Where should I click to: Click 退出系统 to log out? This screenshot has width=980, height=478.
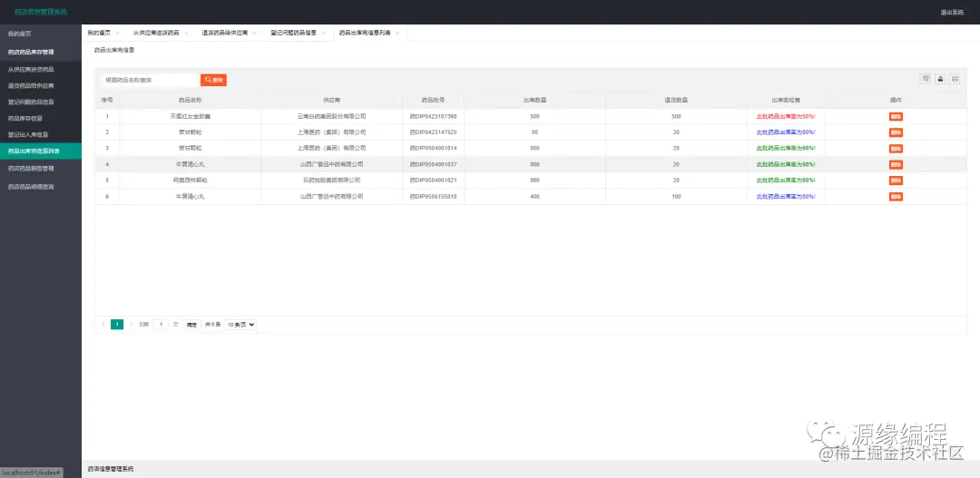952,13
